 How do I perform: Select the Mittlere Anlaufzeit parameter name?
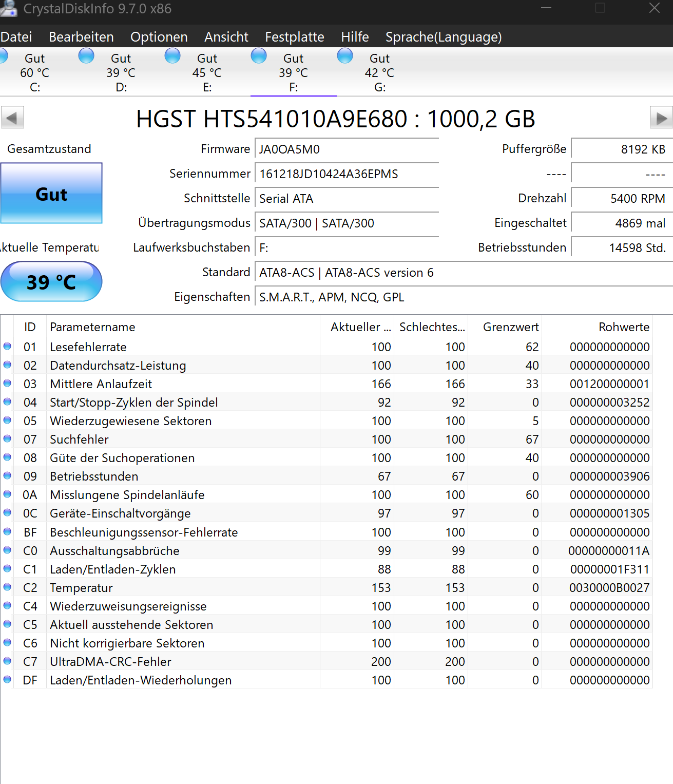click(x=101, y=384)
